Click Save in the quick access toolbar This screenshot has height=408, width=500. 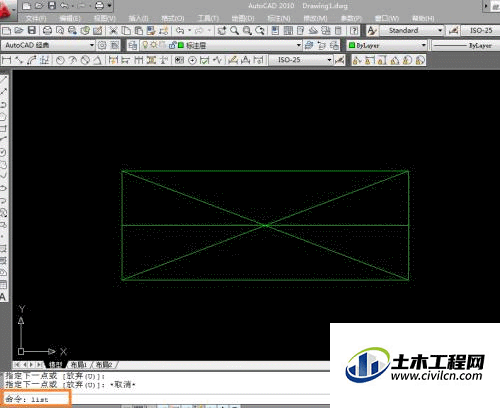(x=52, y=6)
